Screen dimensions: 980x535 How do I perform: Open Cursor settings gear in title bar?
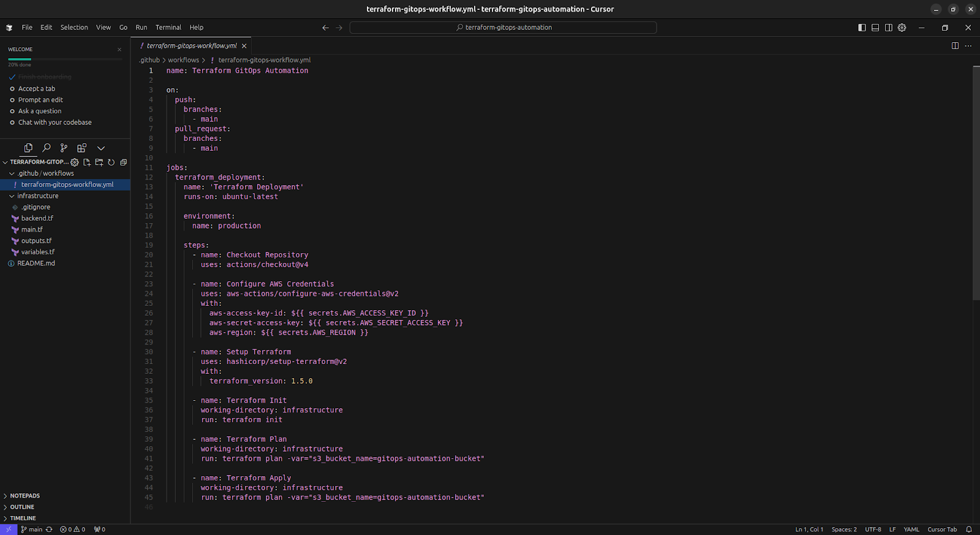tap(902, 28)
